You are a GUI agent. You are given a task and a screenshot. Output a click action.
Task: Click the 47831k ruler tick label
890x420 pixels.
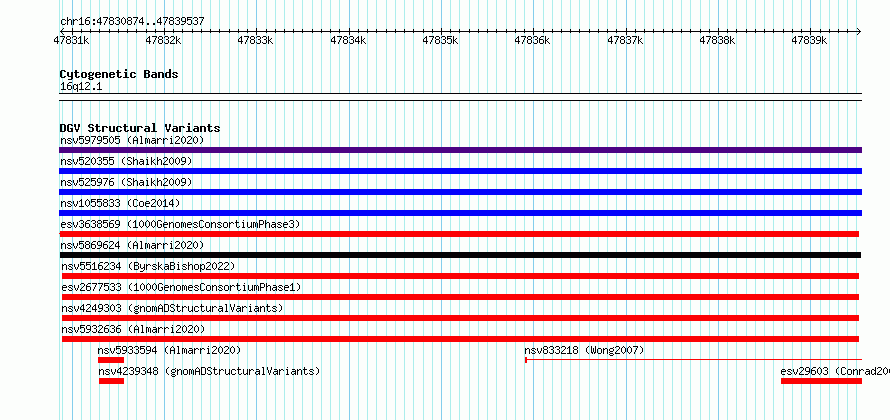[x=71, y=40]
